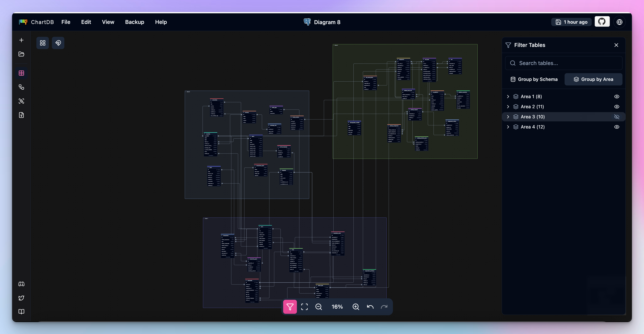Open the Edit menu
644x334 pixels.
coord(86,22)
